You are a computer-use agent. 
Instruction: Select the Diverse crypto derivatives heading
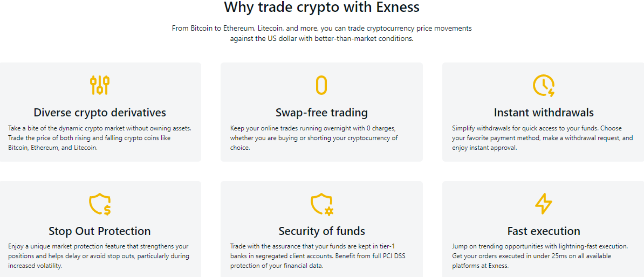[100, 112]
